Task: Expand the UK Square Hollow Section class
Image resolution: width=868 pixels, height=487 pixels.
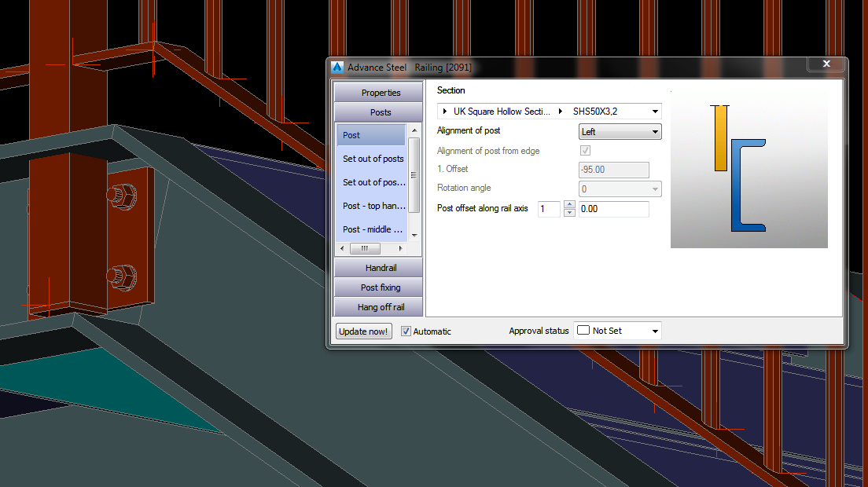Action: pyautogui.click(x=444, y=111)
